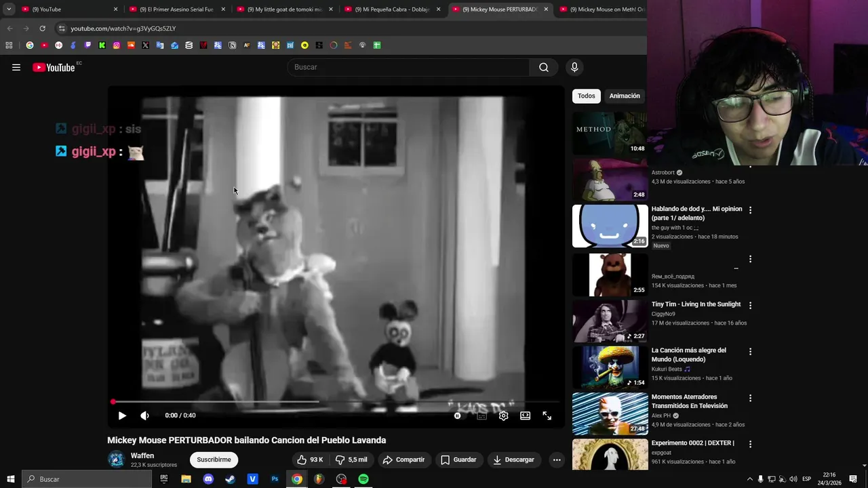Open options for the Freddy bear video

(x=750, y=259)
